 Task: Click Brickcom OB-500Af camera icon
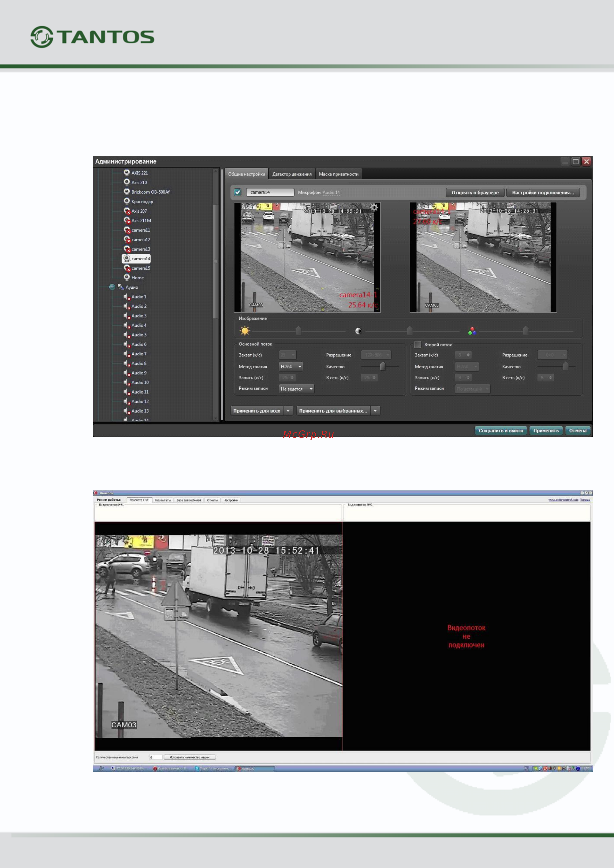point(127,191)
